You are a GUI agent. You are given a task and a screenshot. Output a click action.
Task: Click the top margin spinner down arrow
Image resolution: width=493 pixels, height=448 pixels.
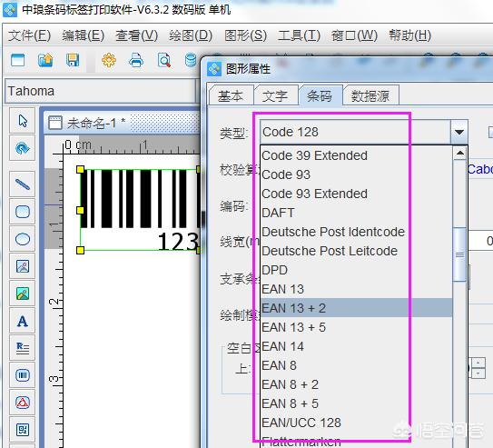478,373
